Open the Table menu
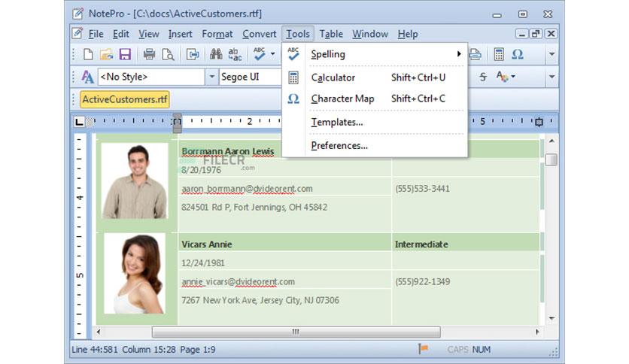Image resolution: width=629 pixels, height=364 pixels. pos(331,34)
